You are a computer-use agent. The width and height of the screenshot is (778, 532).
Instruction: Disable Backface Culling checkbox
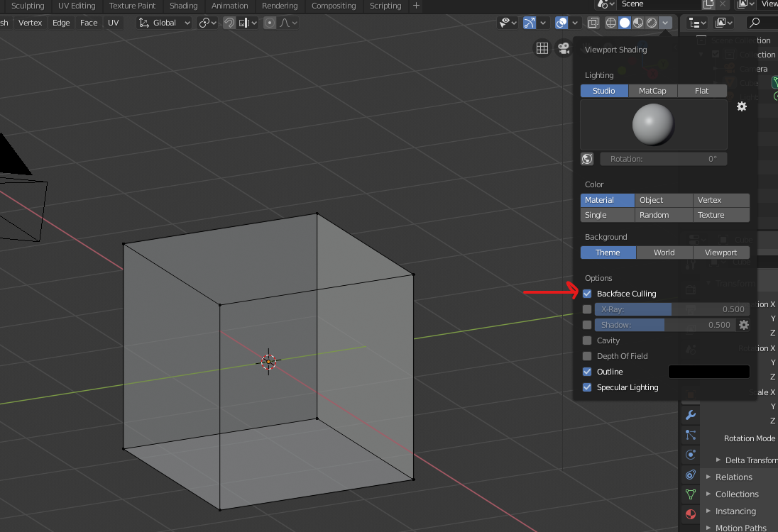587,294
